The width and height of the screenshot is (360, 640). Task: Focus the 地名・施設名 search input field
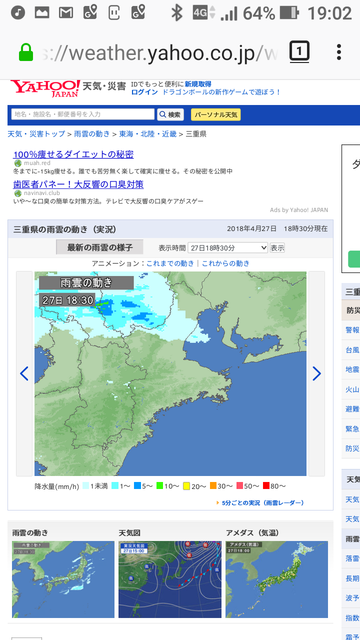pyautogui.click(x=83, y=114)
